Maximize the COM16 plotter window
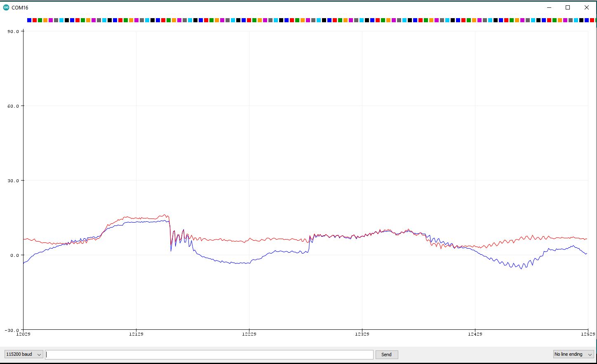The image size is (597, 364). point(568,7)
